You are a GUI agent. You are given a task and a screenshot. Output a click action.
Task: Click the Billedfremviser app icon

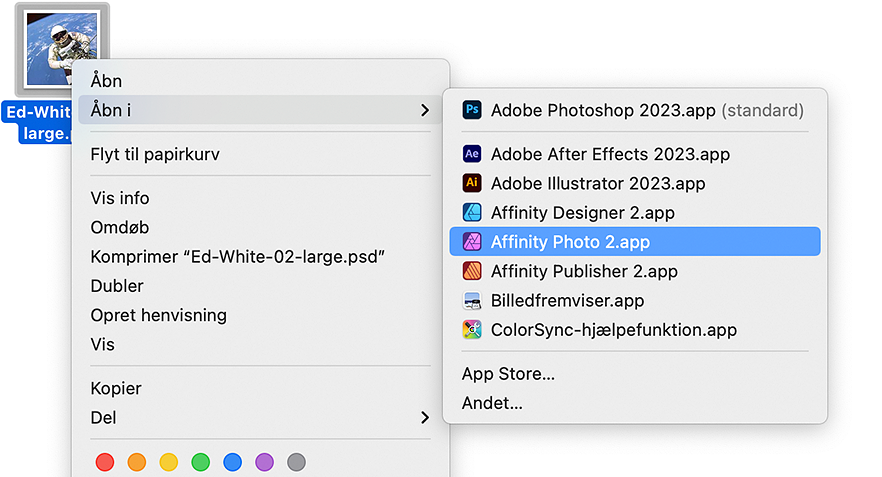click(x=472, y=300)
